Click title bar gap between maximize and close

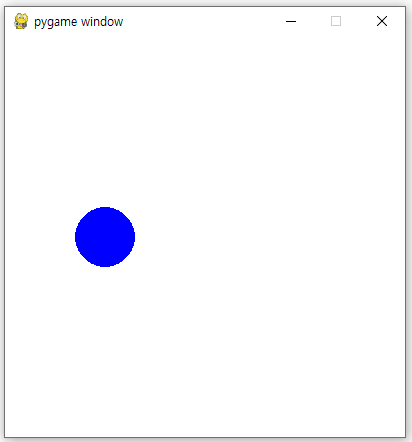point(359,21)
